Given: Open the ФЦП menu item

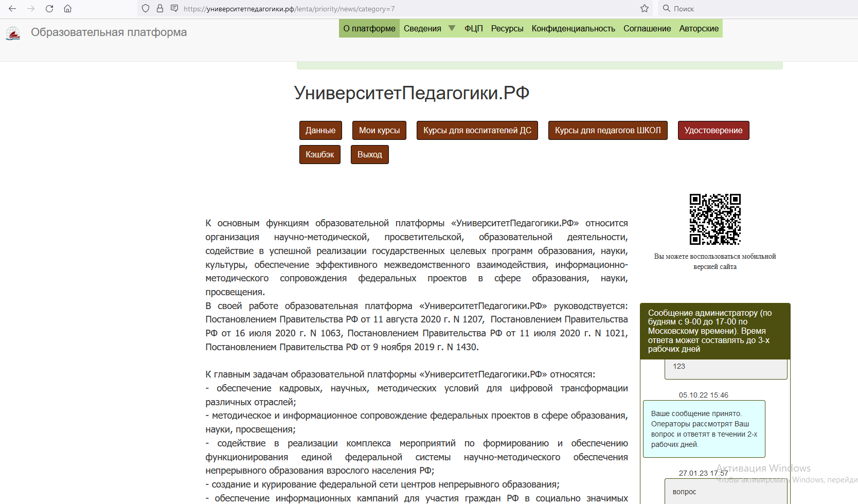Looking at the screenshot, I should click(473, 28).
